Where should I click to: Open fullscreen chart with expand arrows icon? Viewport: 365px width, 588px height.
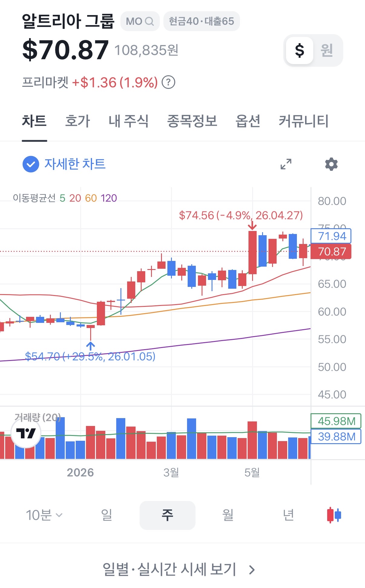click(286, 164)
